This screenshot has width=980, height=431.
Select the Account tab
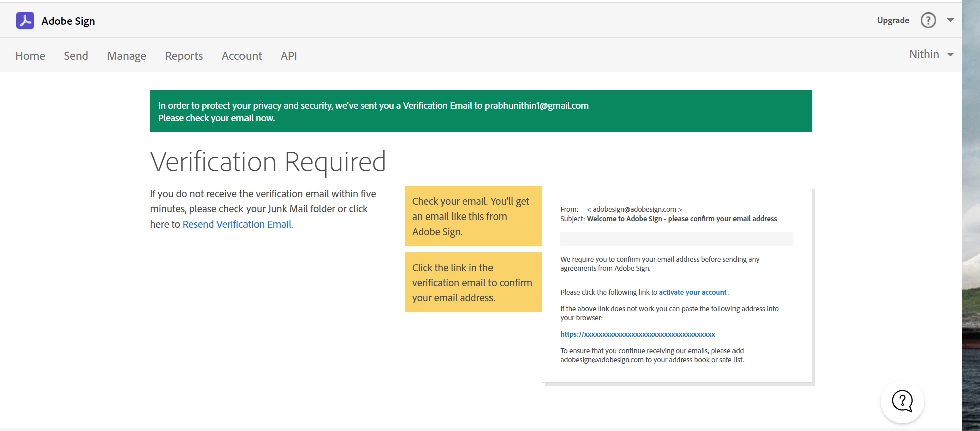coord(242,56)
